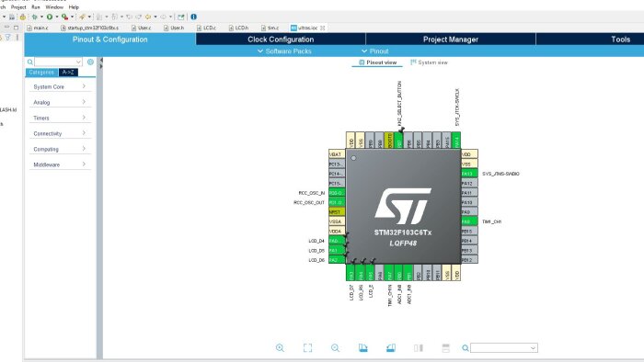Switch to the startup_stm32f103c6tx.s tab
The image size is (644, 362).
(89, 28)
